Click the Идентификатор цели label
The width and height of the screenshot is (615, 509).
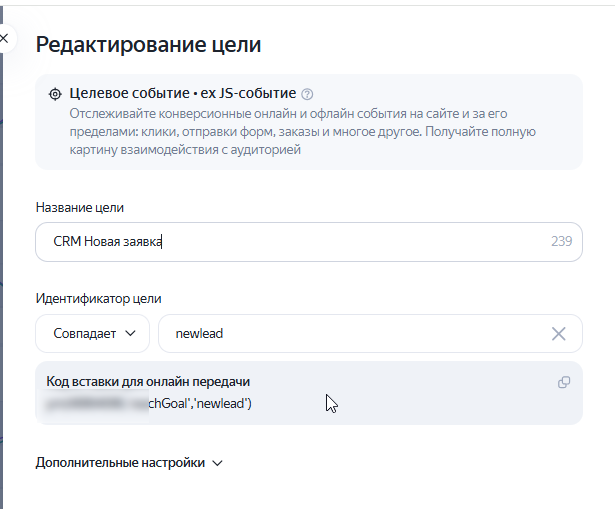point(98,298)
